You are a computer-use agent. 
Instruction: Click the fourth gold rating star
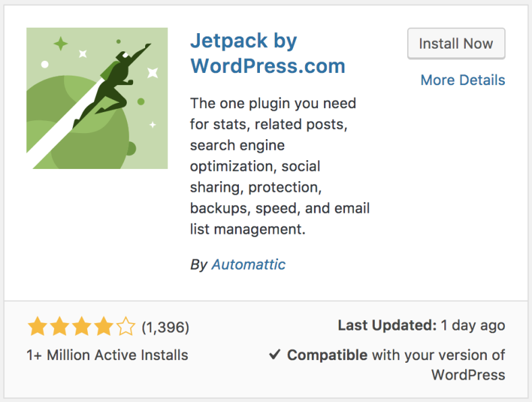click(x=104, y=326)
